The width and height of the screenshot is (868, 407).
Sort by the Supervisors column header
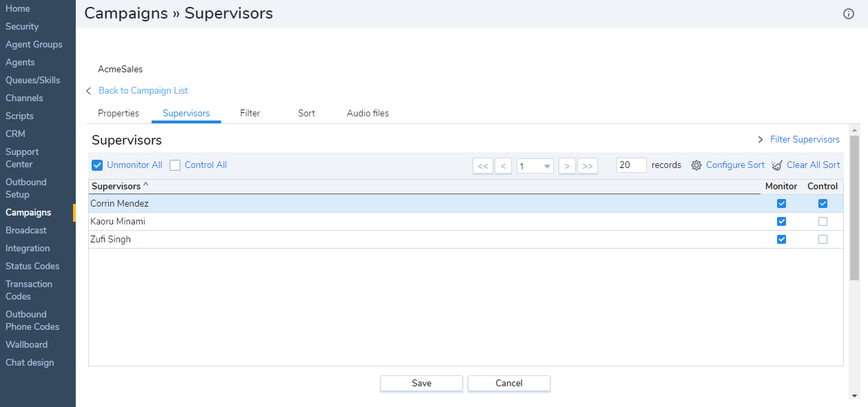click(116, 187)
